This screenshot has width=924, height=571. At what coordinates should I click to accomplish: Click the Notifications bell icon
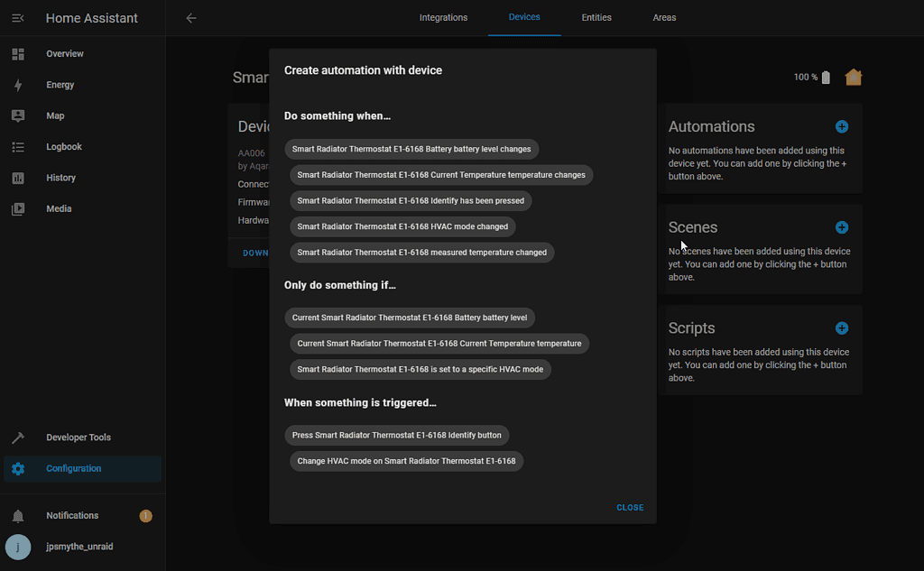(18, 516)
